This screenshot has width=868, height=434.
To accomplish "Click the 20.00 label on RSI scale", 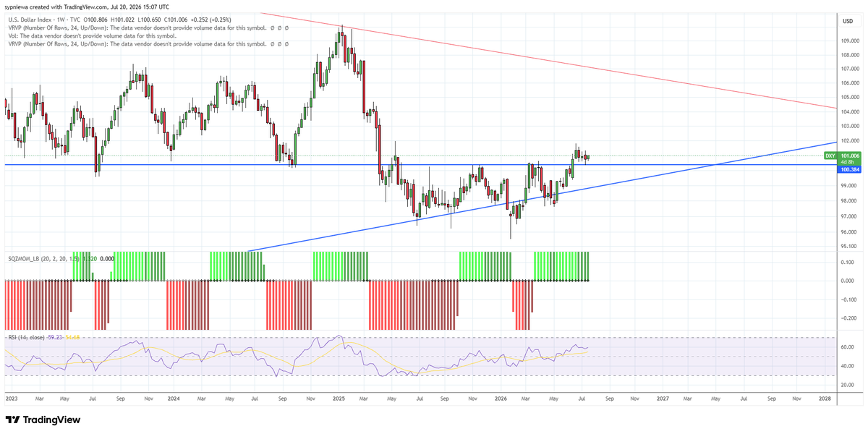I will pos(847,385).
